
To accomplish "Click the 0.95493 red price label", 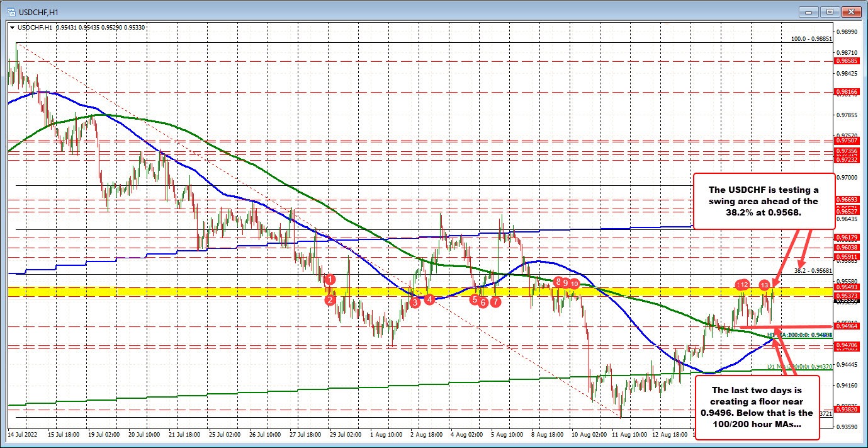I will [847, 287].
